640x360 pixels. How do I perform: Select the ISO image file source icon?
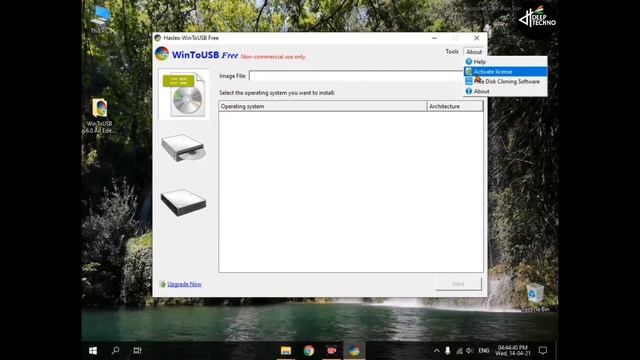click(x=184, y=94)
